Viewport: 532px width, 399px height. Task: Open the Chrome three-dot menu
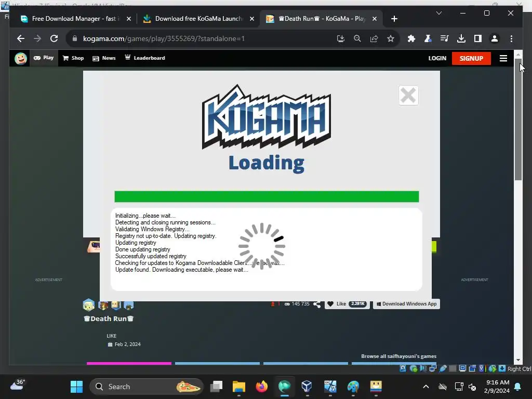point(511,38)
